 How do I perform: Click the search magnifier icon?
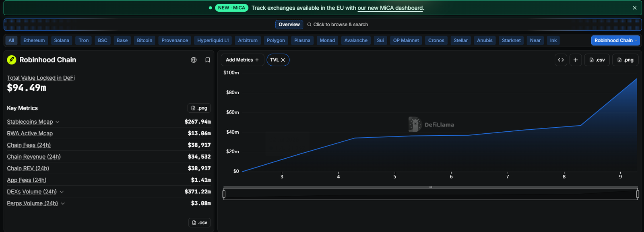tap(309, 25)
